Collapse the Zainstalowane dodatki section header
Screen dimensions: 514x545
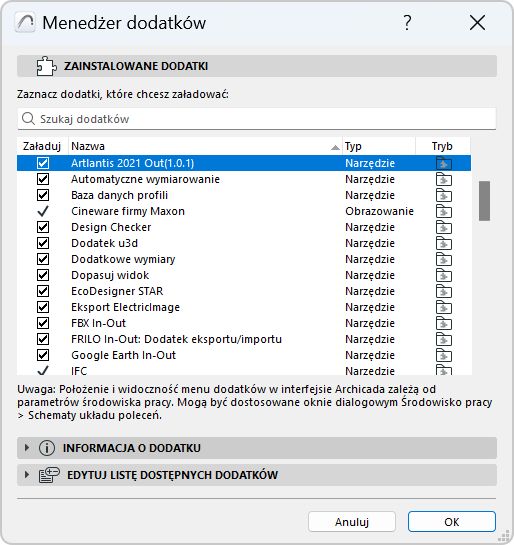pyautogui.click(x=257, y=66)
